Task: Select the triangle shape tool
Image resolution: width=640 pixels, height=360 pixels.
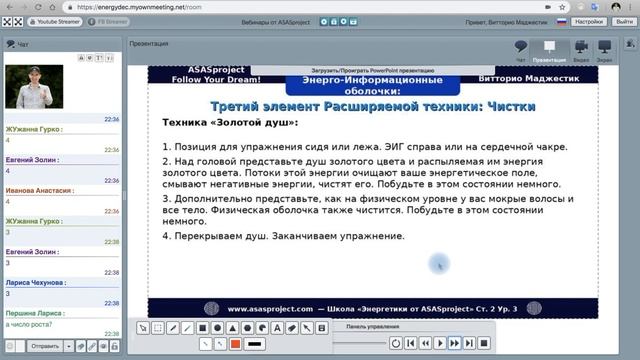Action: (232, 328)
